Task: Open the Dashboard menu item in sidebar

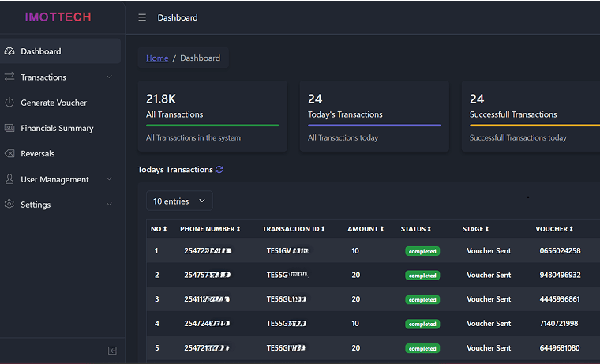Action: [61, 51]
